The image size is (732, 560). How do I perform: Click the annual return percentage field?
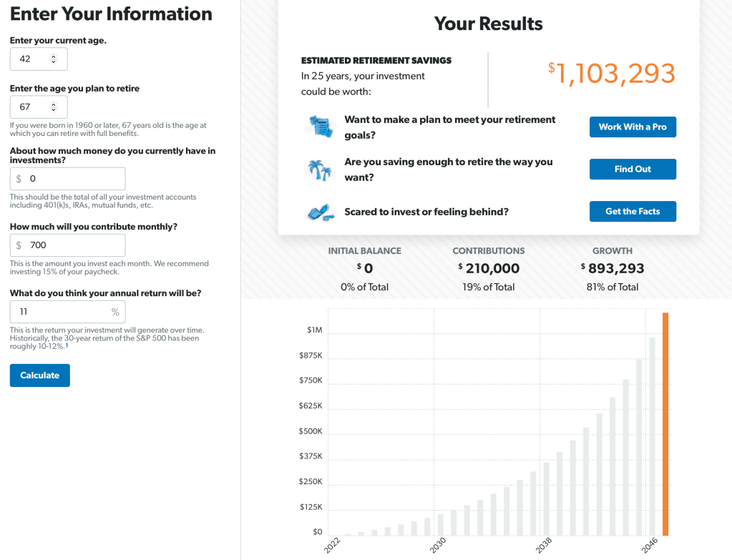(61, 312)
